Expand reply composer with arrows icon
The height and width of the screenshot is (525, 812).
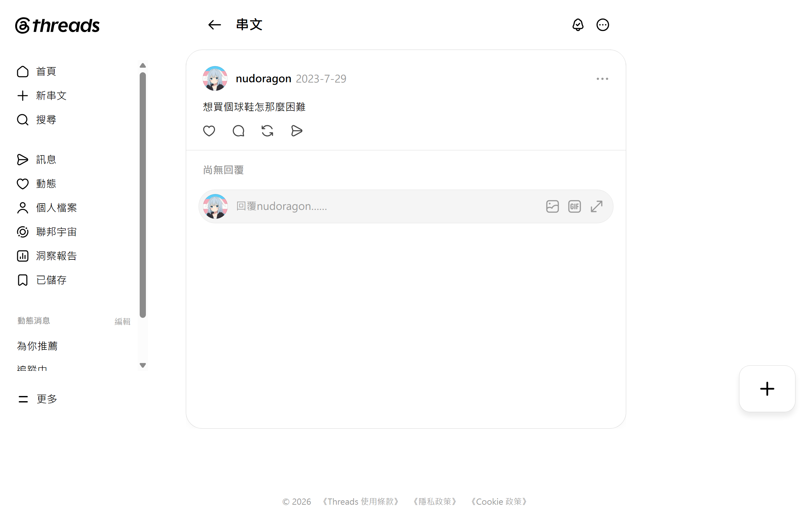click(x=596, y=206)
